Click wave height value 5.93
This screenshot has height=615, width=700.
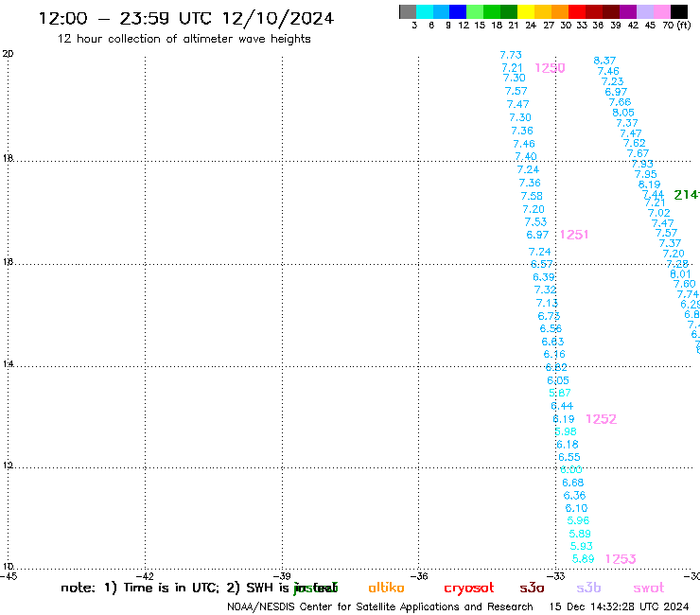click(581, 546)
